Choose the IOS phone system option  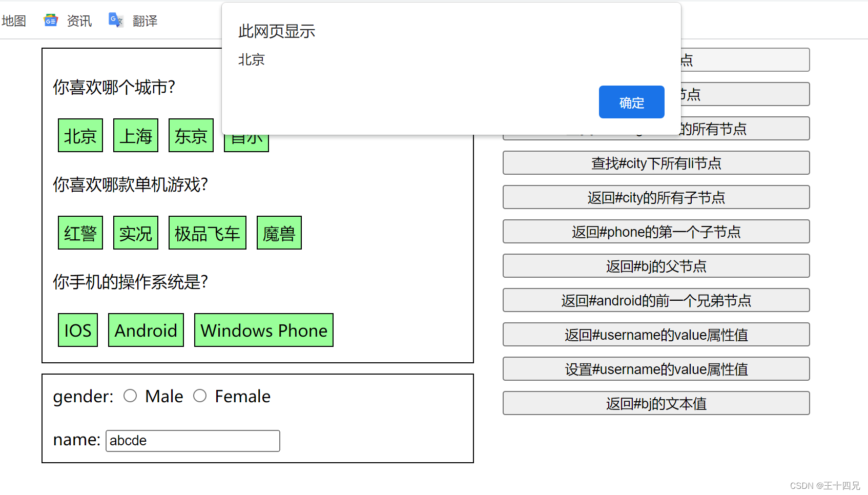(x=77, y=330)
